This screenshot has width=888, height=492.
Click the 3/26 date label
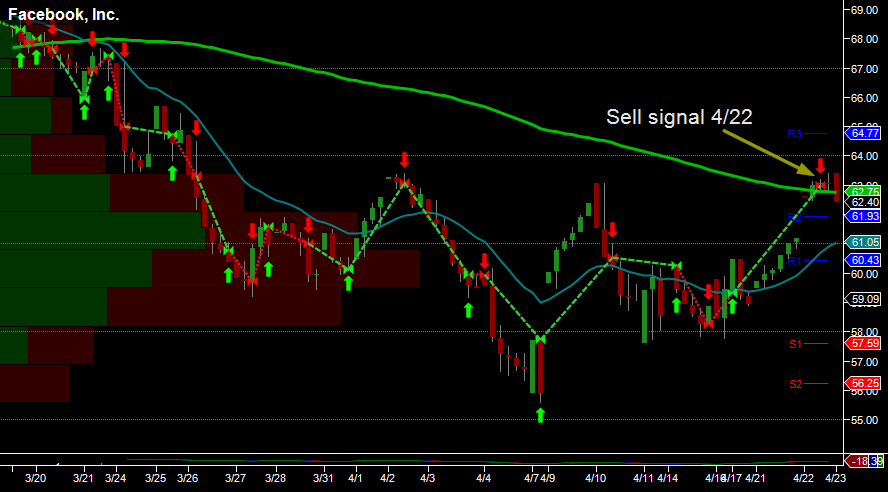point(187,478)
